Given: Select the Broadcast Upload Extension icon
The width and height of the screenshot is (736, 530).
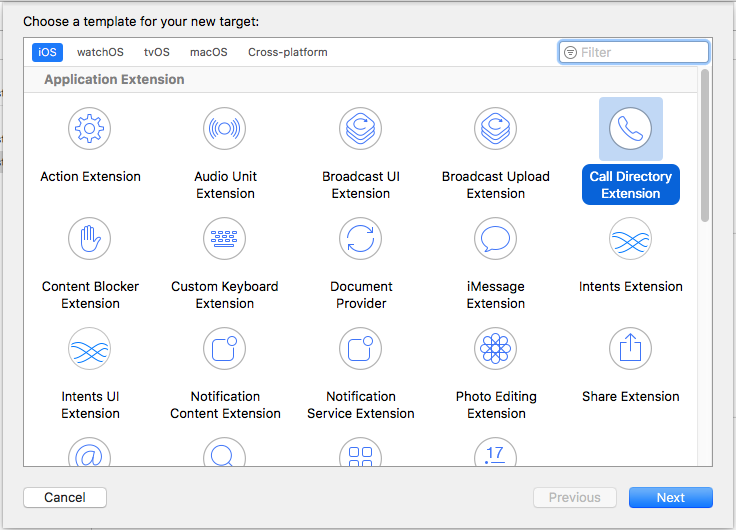Looking at the screenshot, I should [x=495, y=129].
